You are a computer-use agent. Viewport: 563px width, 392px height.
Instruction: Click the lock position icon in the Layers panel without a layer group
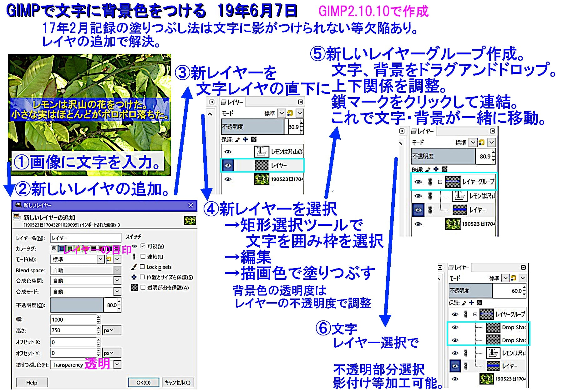click(x=246, y=139)
